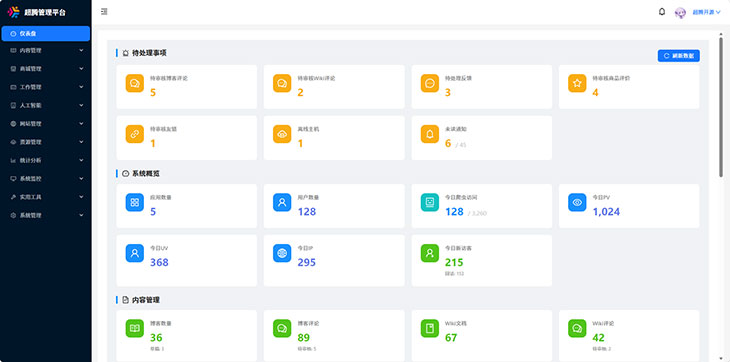The height and width of the screenshot is (362, 730).
Task: Click the unread notifications count 6
Action: click(x=448, y=143)
